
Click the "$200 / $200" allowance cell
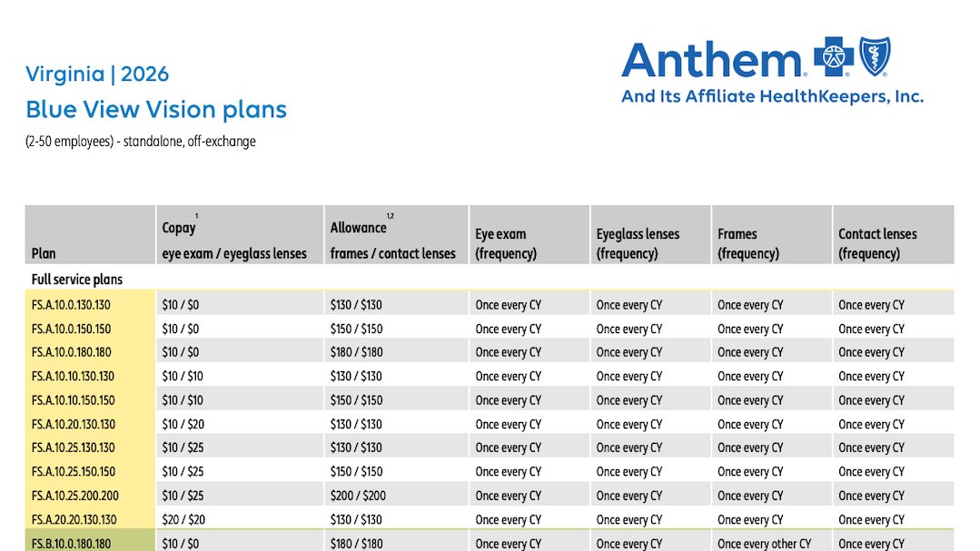click(358, 496)
